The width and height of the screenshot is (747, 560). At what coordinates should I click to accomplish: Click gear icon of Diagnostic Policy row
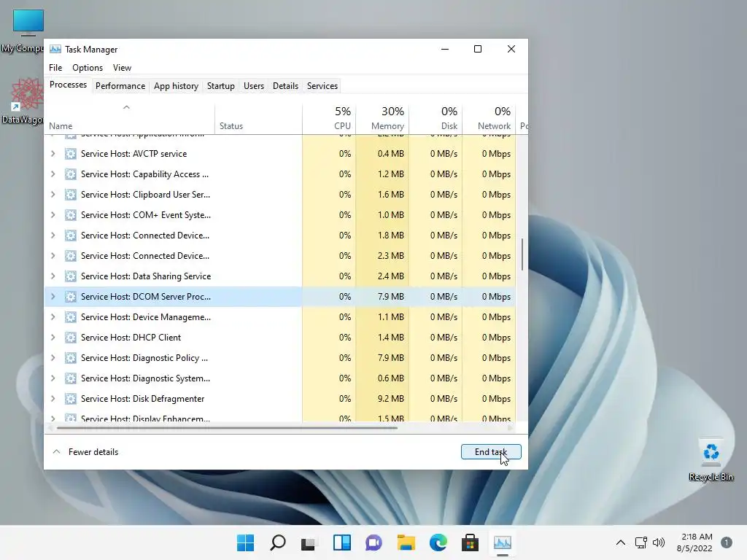[x=71, y=358]
